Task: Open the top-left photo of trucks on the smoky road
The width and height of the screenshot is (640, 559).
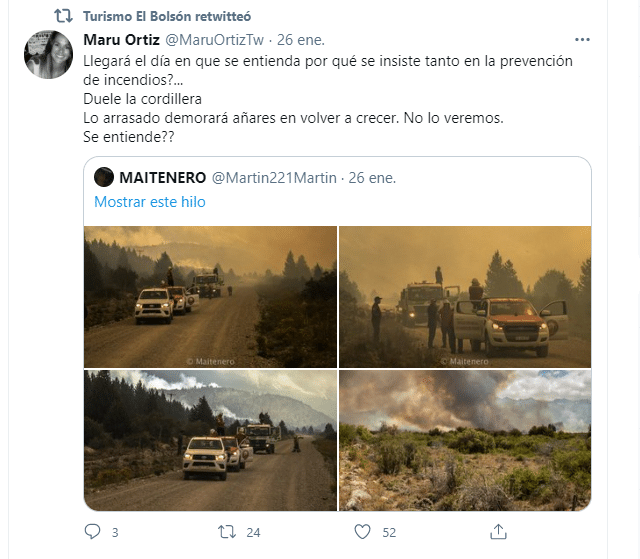Action: [x=210, y=297]
